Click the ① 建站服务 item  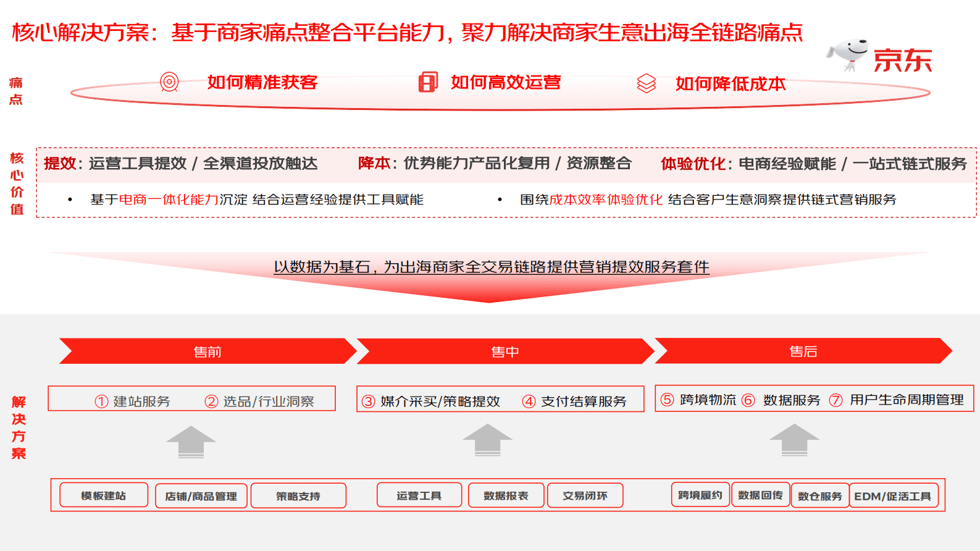[132, 401]
